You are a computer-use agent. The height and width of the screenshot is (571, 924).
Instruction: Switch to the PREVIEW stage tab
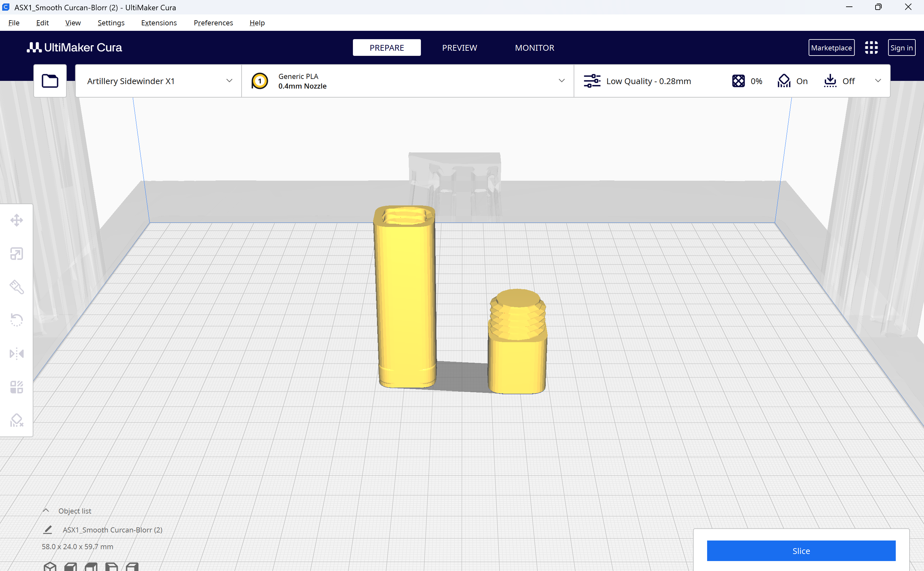point(459,48)
